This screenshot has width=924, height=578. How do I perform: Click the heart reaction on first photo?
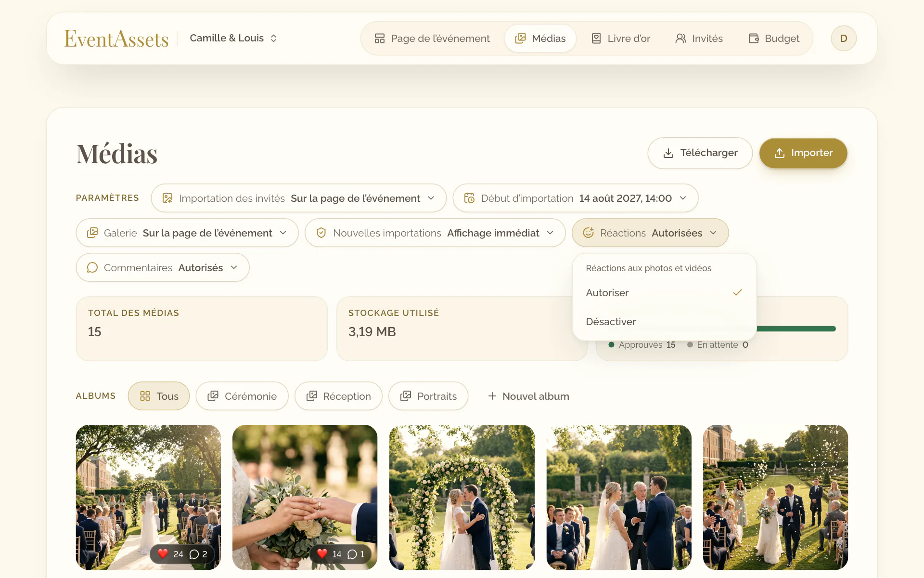(x=163, y=554)
